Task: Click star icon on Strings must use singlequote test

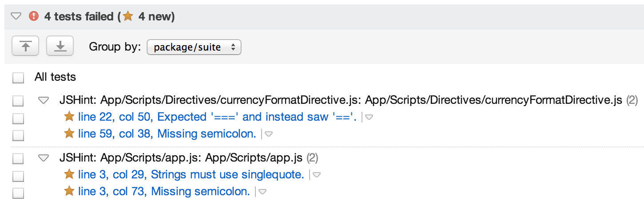Action: pos(69,174)
